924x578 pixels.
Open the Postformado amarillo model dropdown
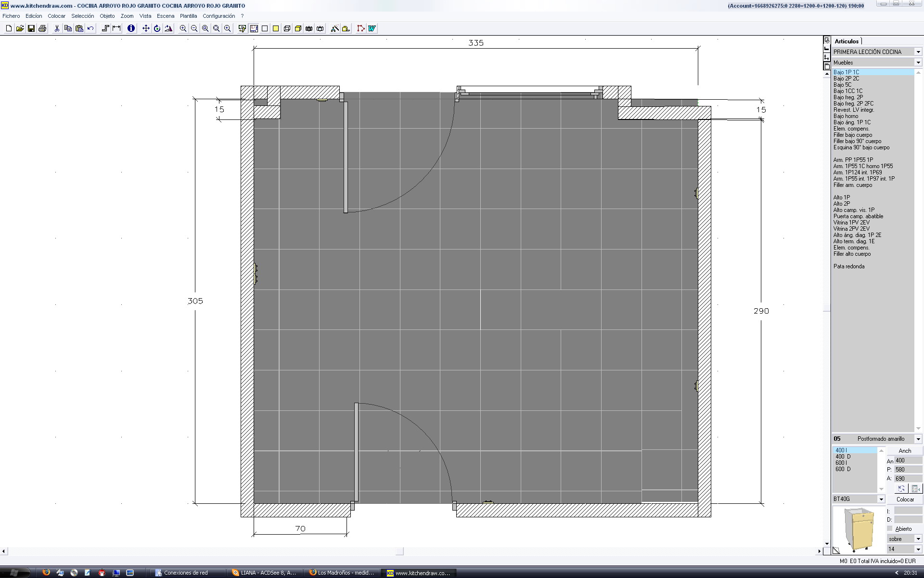tap(918, 439)
